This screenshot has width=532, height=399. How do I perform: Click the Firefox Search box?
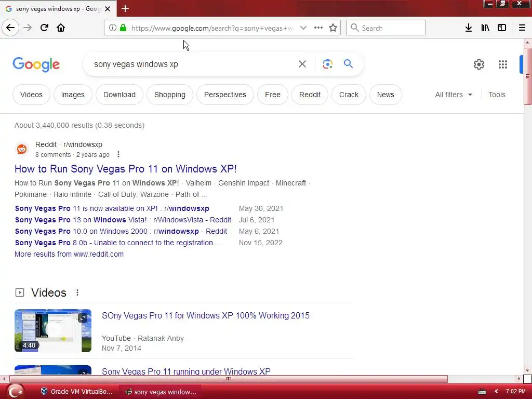click(x=385, y=28)
